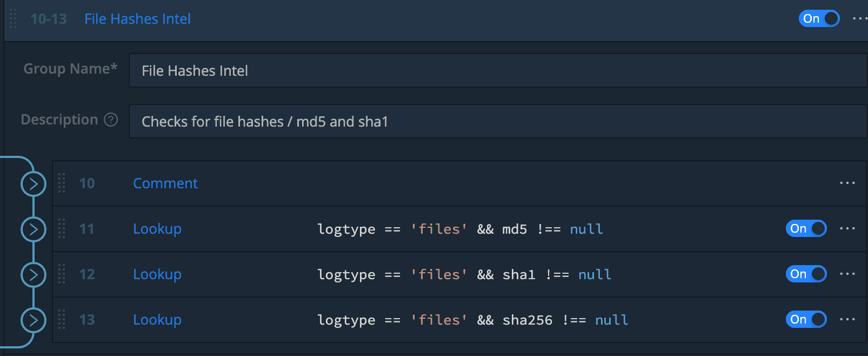Edit the Description field about file hashes

(x=497, y=122)
